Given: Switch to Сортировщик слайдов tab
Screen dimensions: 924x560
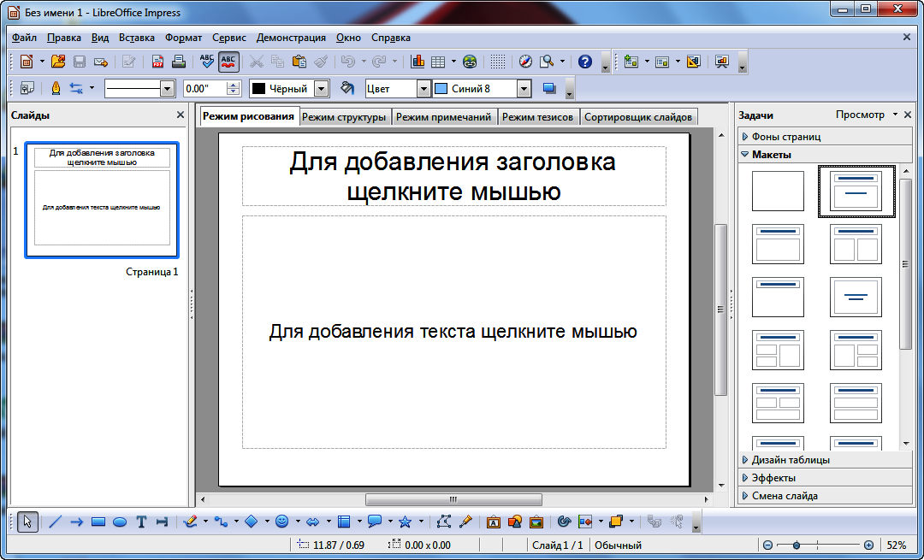Looking at the screenshot, I should coord(638,116).
